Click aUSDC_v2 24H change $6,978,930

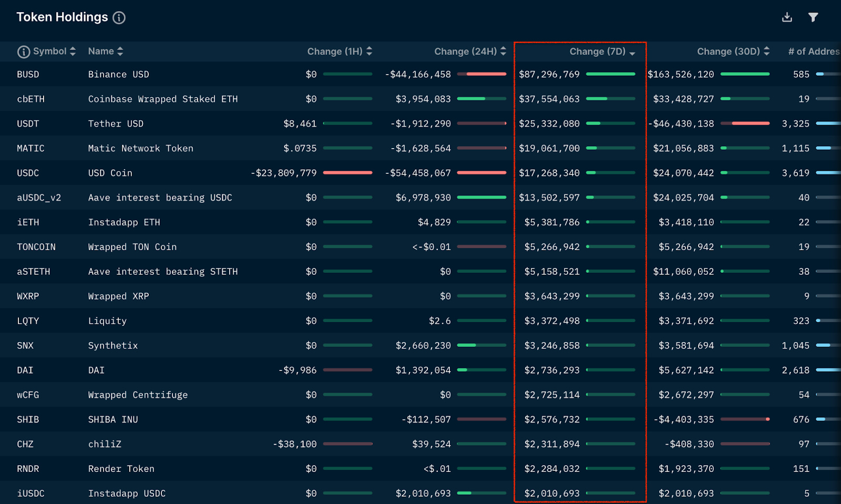click(423, 198)
